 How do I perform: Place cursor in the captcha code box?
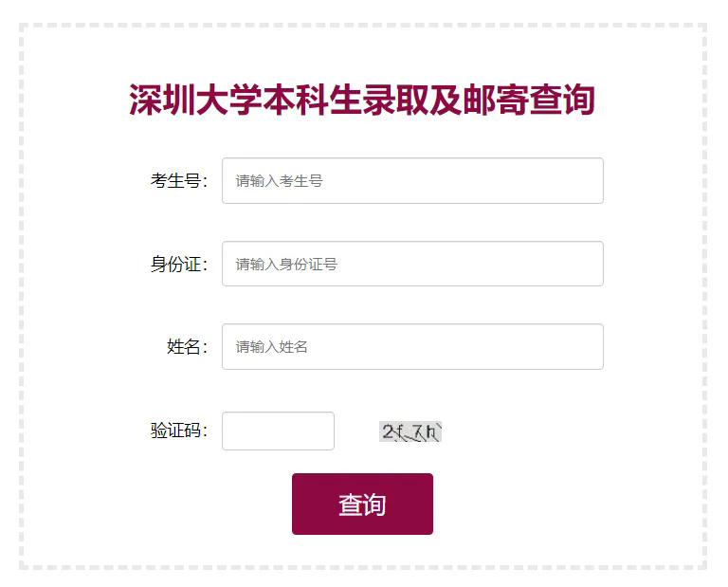pyautogui.click(x=278, y=431)
